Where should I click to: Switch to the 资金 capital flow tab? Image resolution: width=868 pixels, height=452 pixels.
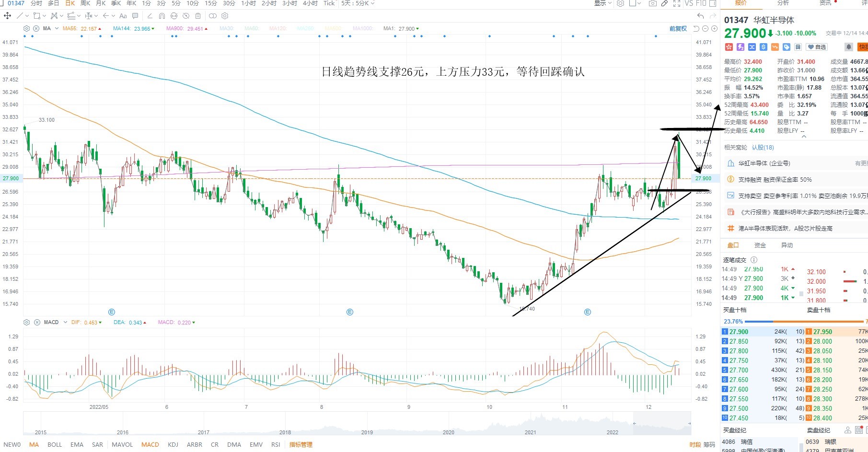pyautogui.click(x=760, y=245)
